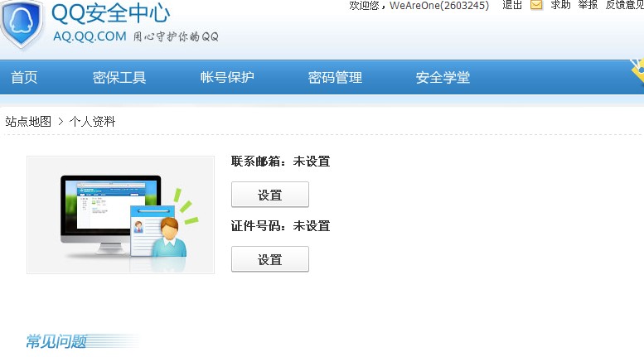644x357 pixels.
Task: Open the mail envelope icon in header
Action: point(536,5)
